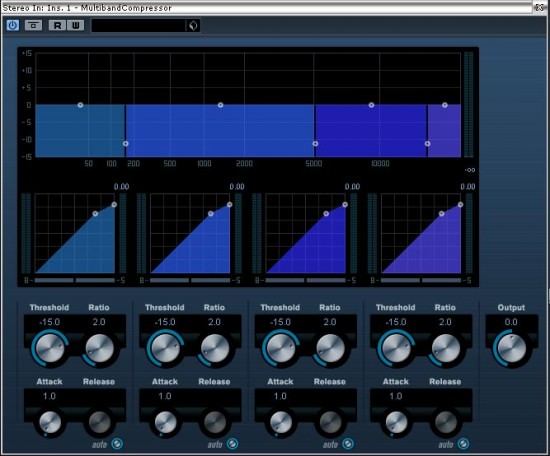Adjust band 1 Attack knob

click(x=50, y=422)
